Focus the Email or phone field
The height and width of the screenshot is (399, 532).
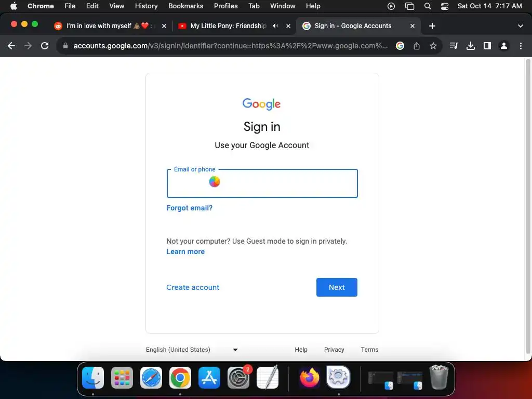262,183
